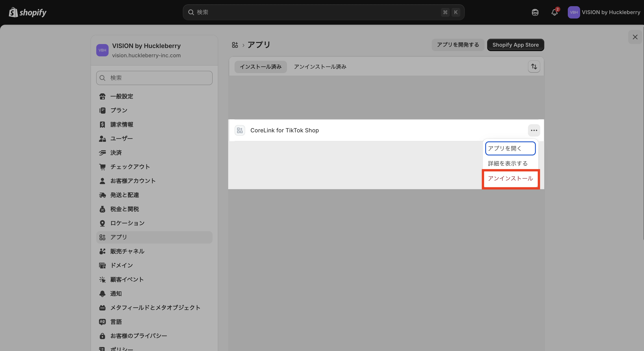
Task: Click the sort apps arrows icon
Action: click(534, 67)
